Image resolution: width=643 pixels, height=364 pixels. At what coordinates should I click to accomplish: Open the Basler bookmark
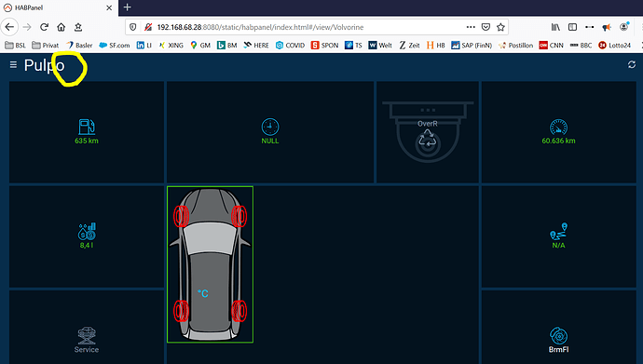tap(79, 45)
